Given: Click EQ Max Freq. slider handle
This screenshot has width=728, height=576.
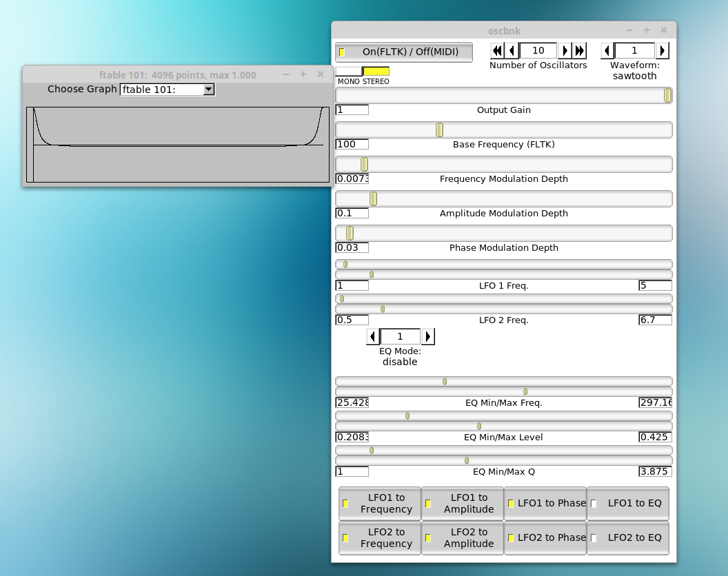Looking at the screenshot, I should [525, 392].
